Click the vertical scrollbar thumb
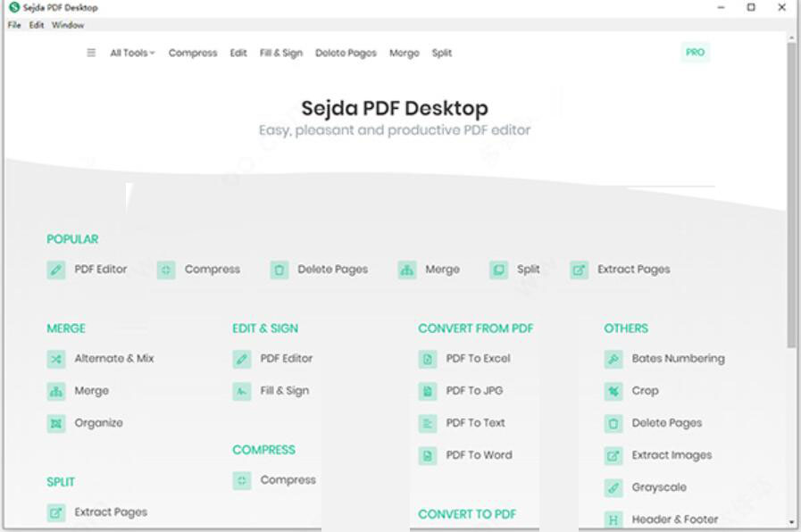 click(791, 194)
